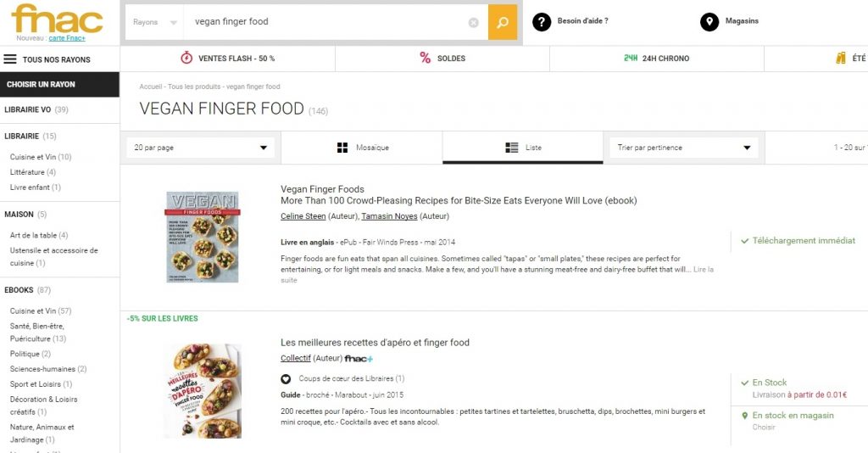Click the Ventes Flash stopwatch icon
This screenshot has height=453, width=868.
[186, 58]
